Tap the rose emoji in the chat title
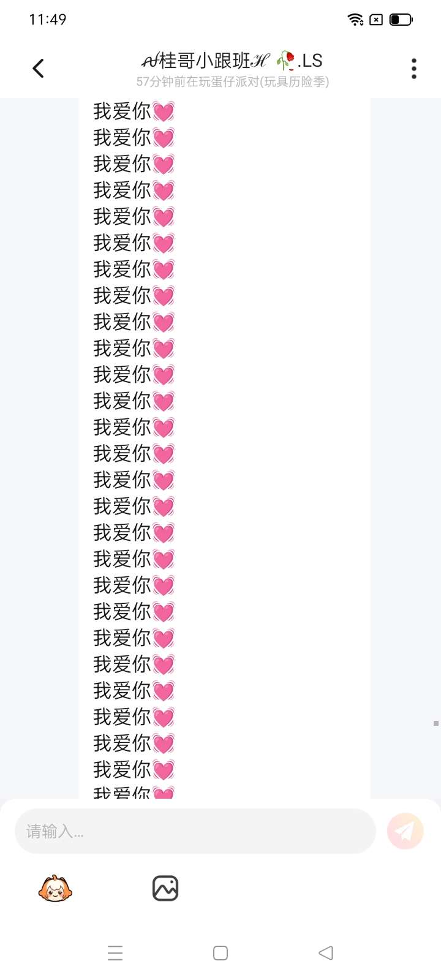The image size is (441, 980). click(285, 61)
